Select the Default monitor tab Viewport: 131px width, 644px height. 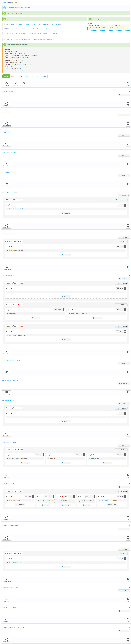(6, 76)
